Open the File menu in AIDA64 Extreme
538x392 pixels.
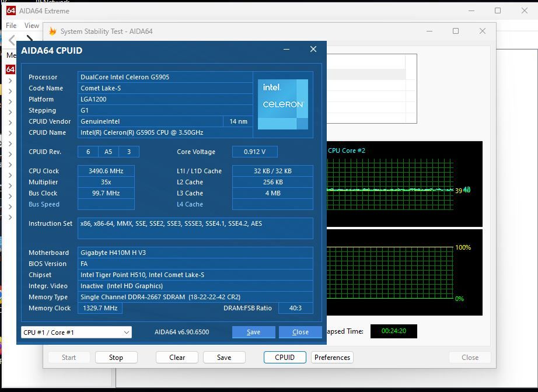11,26
